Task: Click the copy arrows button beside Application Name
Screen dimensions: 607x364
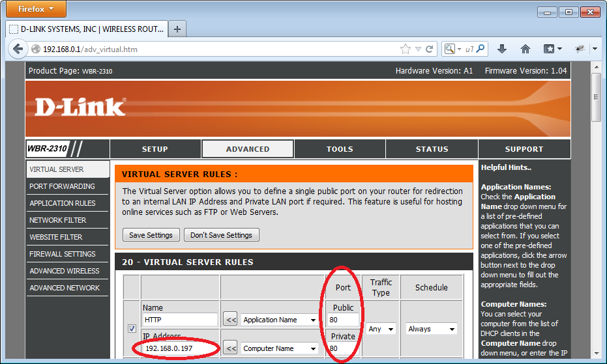Action: 230,320
